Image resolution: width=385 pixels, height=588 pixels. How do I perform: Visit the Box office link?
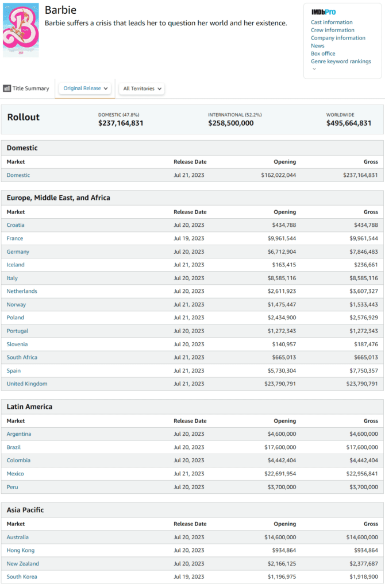coord(323,53)
